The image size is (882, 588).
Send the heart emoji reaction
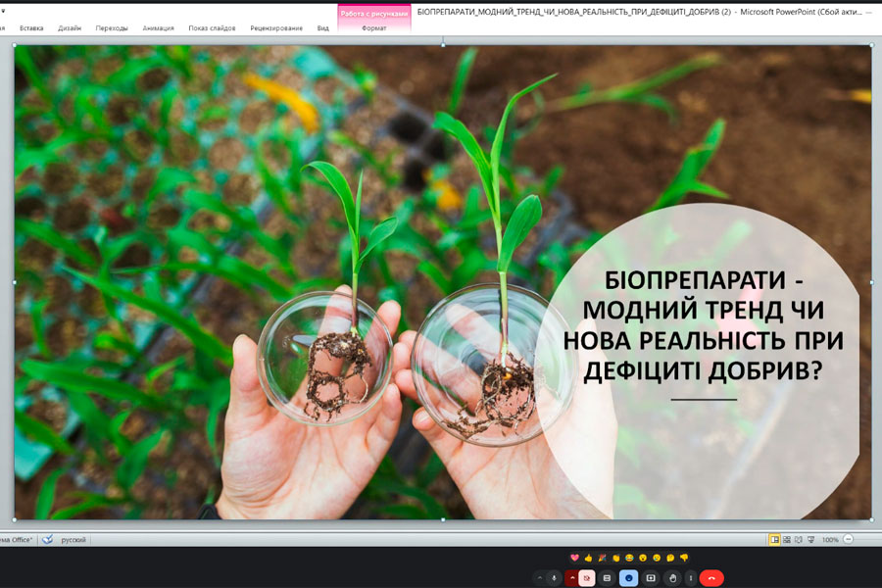coord(574,558)
